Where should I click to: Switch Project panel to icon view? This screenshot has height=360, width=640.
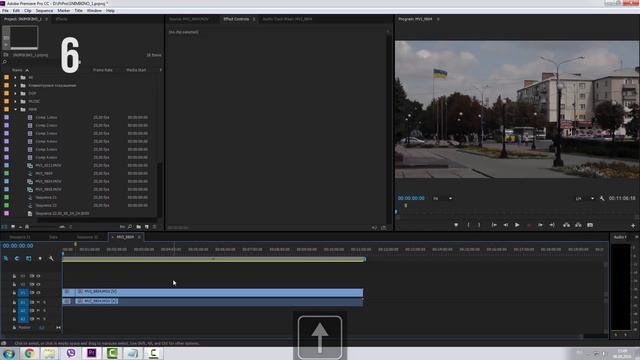[13, 227]
